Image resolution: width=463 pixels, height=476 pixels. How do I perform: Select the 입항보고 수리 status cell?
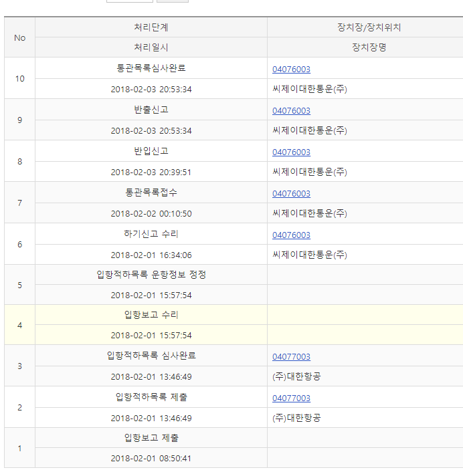[x=151, y=315]
